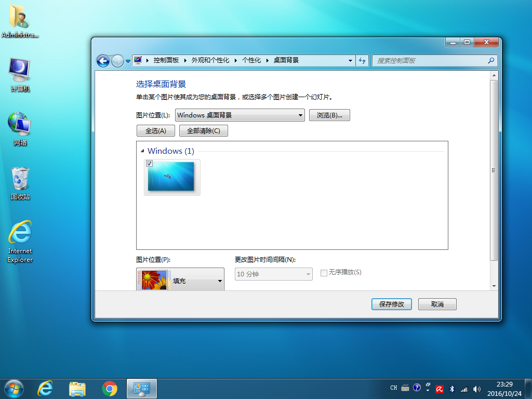Click the scrollbar down arrow
The height and width of the screenshot is (399, 532).
(494, 286)
